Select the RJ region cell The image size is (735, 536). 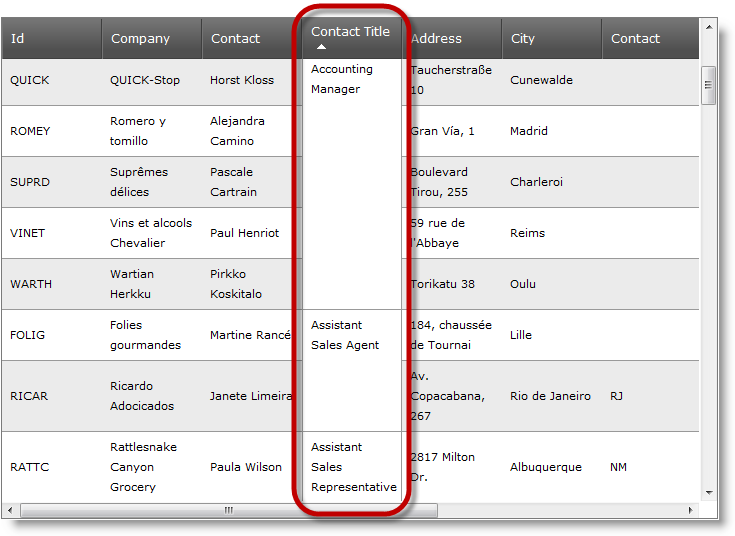(650, 396)
